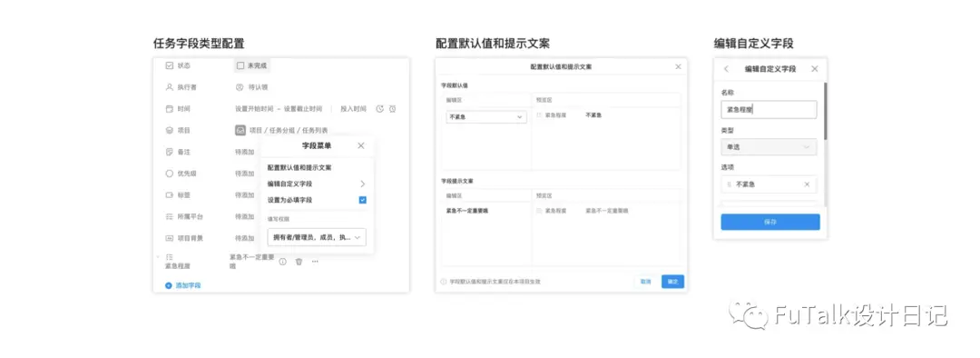Click the 备注 note icon

169,152
